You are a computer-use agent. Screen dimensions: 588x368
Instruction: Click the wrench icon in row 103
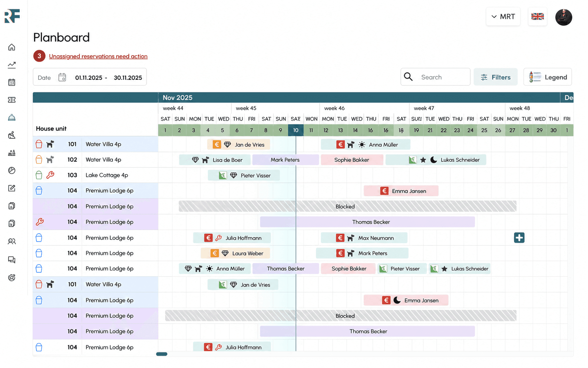50,175
